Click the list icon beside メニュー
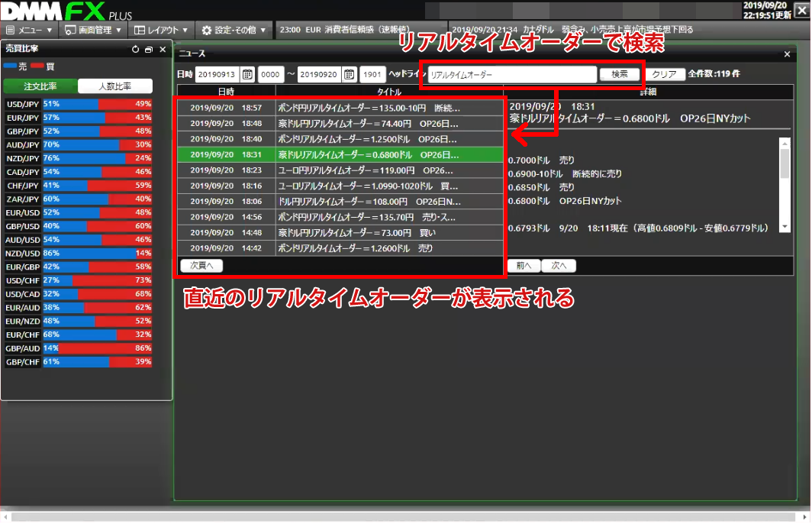Viewport: 812px width, 524px height. pyautogui.click(x=10, y=30)
